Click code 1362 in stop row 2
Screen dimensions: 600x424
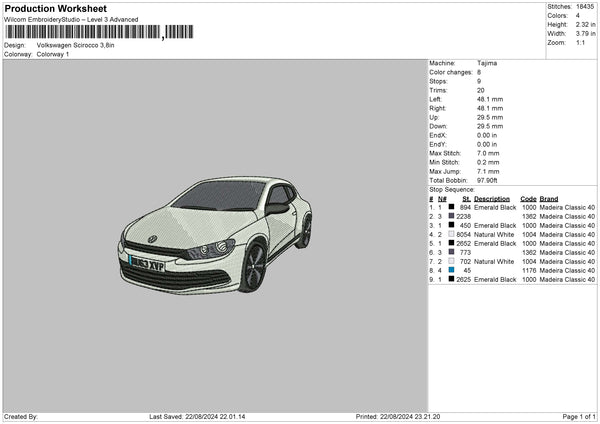[529, 217]
